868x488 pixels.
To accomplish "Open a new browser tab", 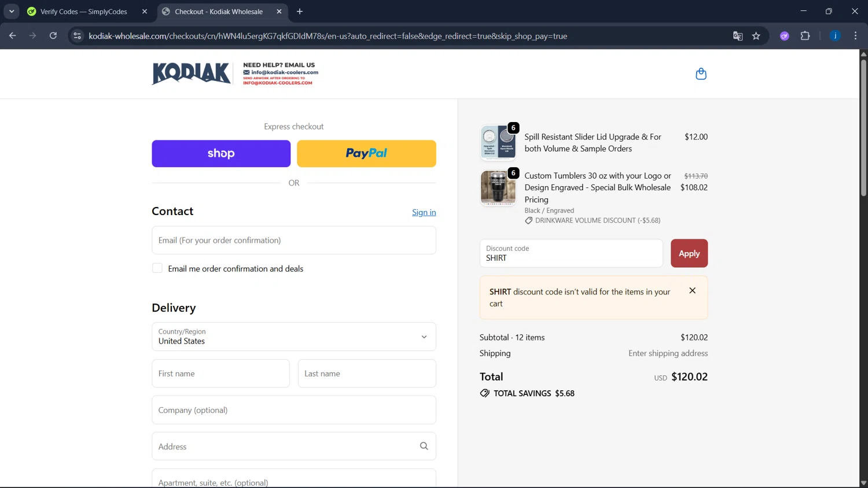I will click(300, 12).
